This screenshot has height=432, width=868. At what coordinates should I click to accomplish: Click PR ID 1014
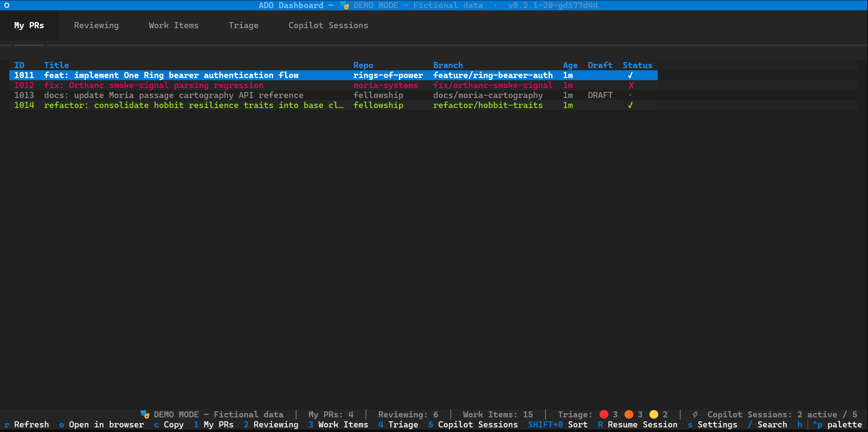point(24,105)
